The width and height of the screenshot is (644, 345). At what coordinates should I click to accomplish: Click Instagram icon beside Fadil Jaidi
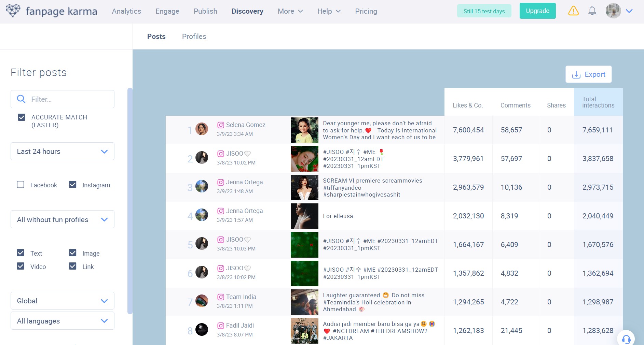221,326
